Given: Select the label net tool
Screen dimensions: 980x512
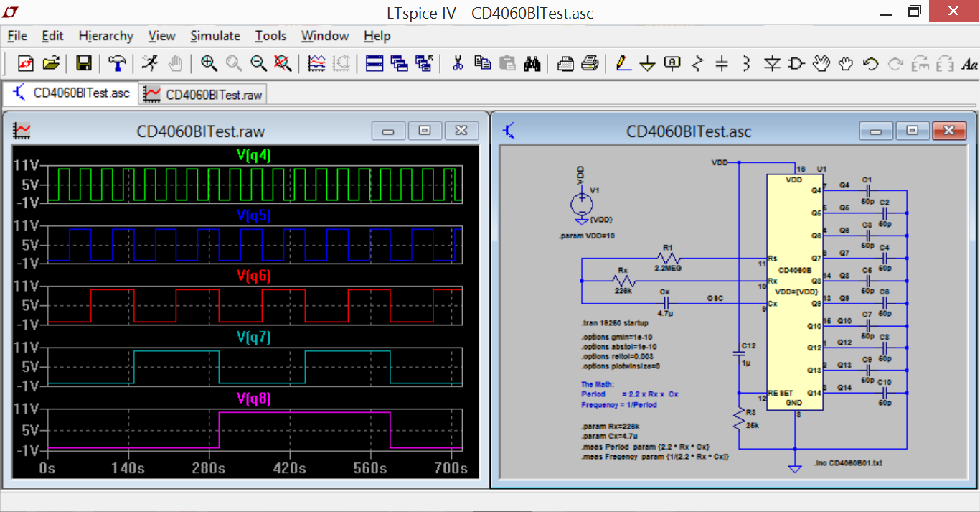Looking at the screenshot, I should coord(672,64).
